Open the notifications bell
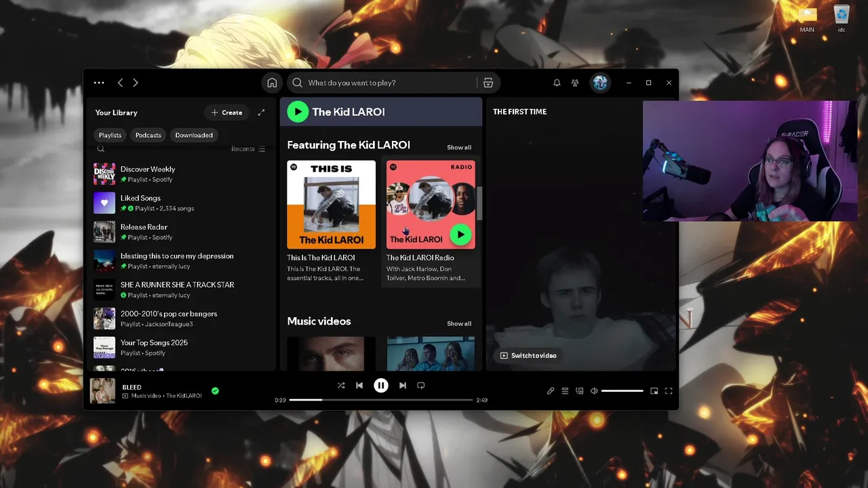This screenshot has width=868, height=488. 557,83
